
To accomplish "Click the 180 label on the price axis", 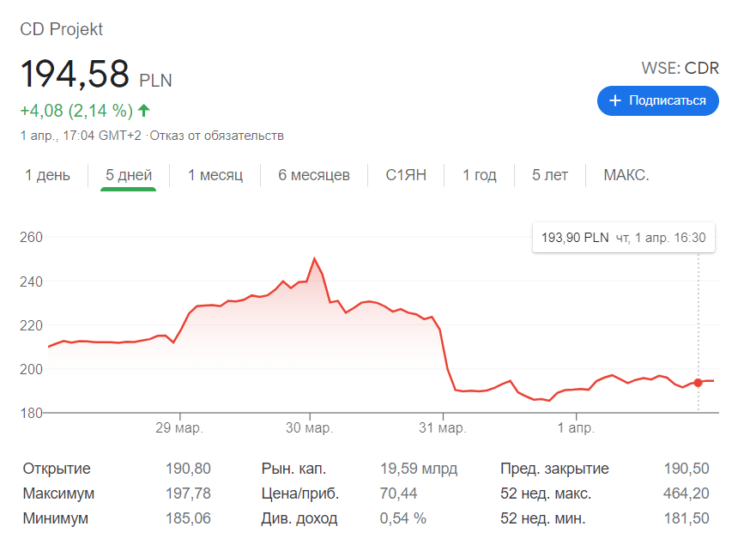I will pyautogui.click(x=32, y=414).
